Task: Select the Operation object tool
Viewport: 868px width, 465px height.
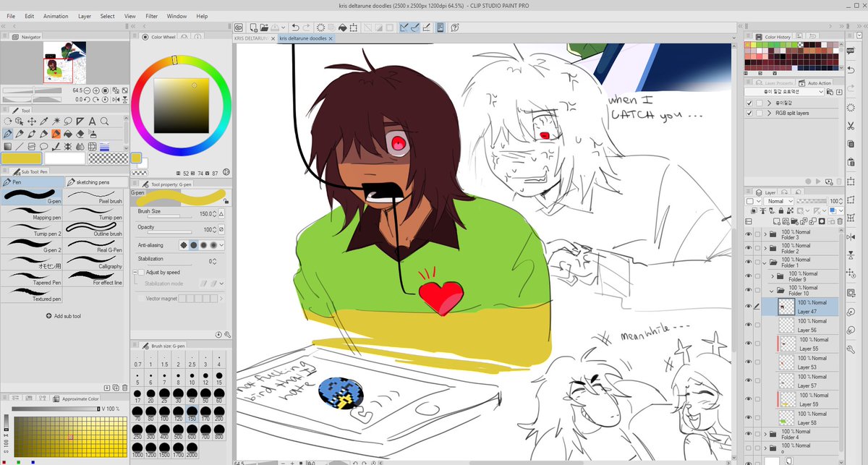Action: (19, 121)
